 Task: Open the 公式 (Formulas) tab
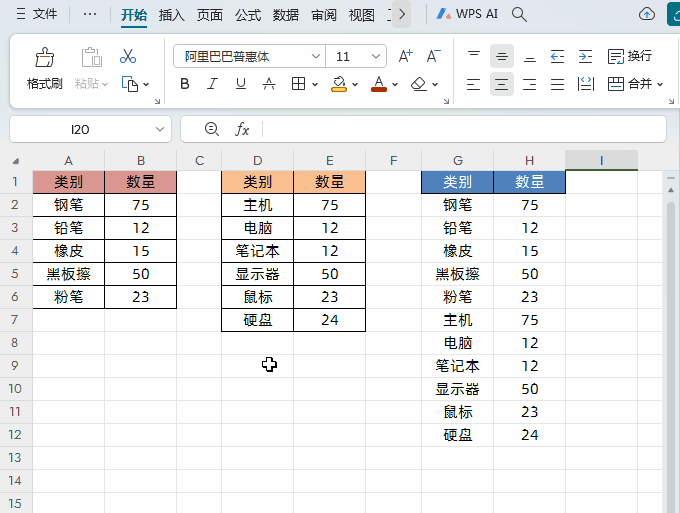(248, 15)
